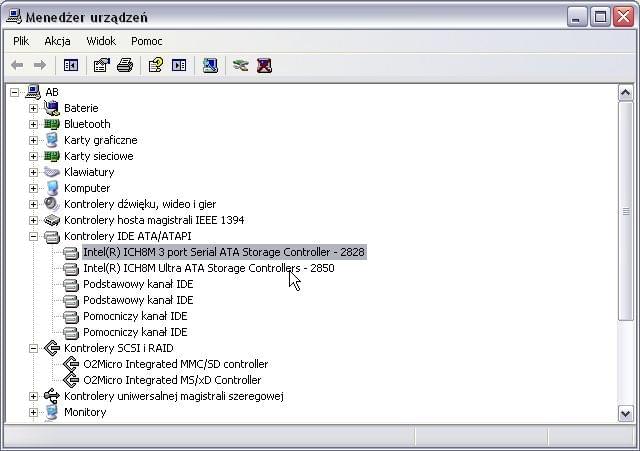This screenshot has width=640, height=451.
Task: Click the scrollbar up arrow
Action: pos(626,93)
